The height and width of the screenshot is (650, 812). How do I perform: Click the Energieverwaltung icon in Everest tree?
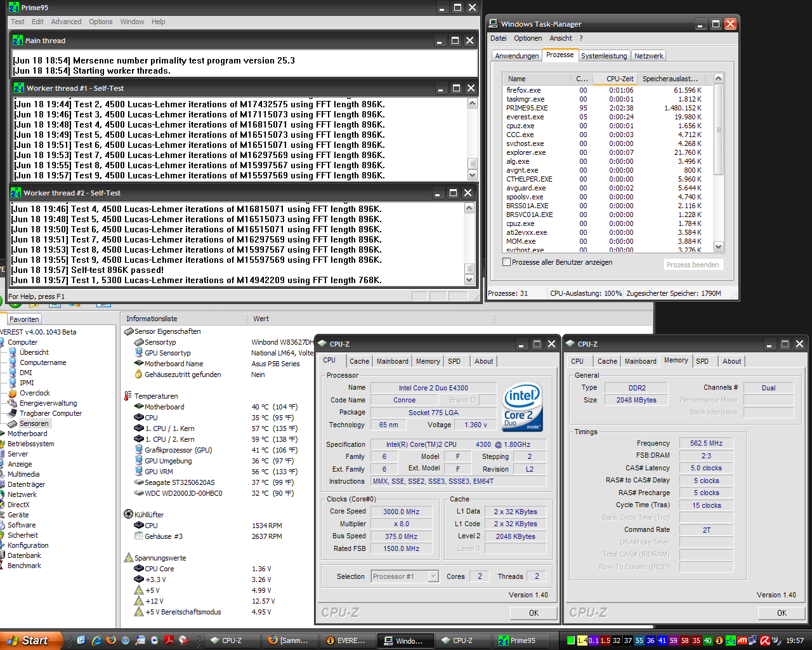[x=13, y=403]
